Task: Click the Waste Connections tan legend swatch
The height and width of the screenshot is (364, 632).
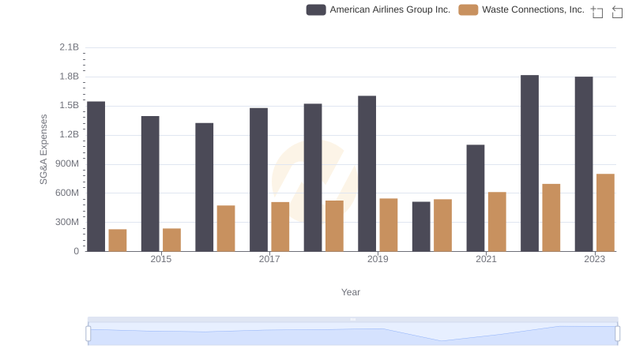Action: (468, 9)
